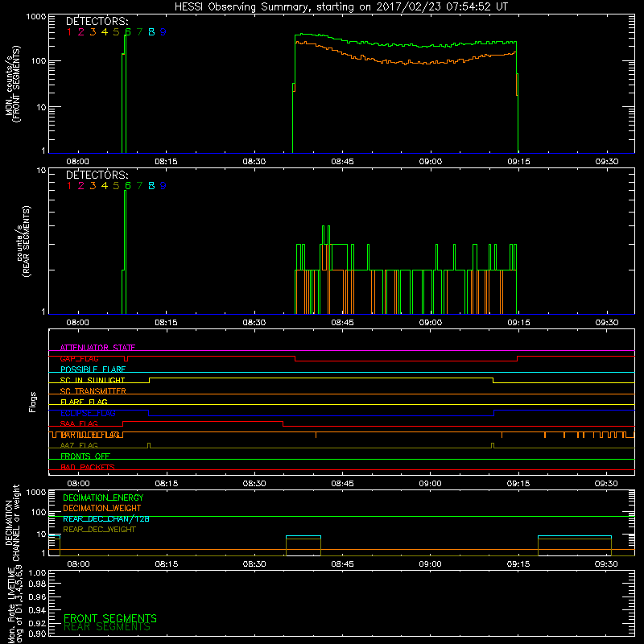
Task: Click the GAP_FLAG label
Action: 79,358
